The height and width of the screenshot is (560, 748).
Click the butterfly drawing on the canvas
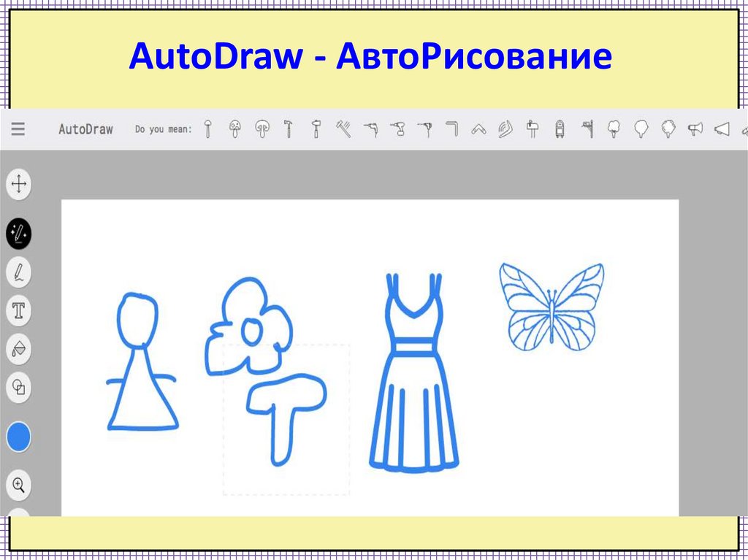click(x=552, y=306)
